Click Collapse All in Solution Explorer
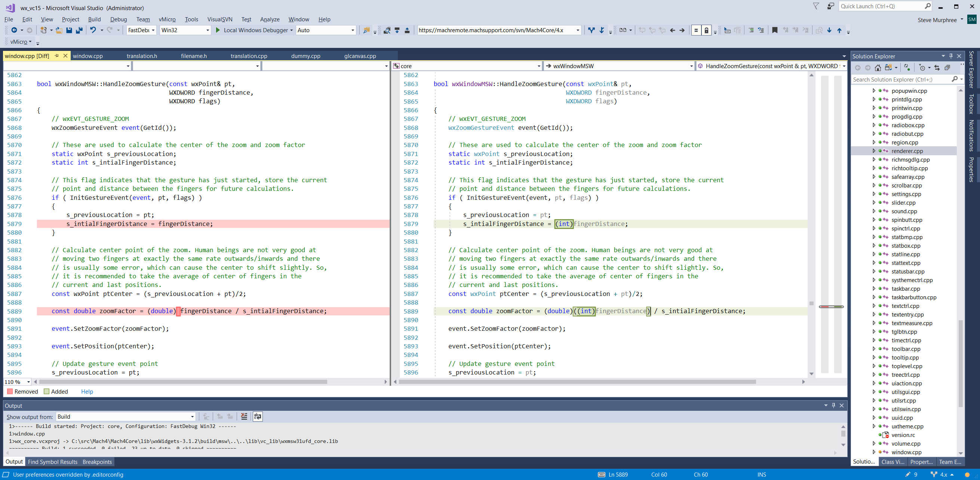The height and width of the screenshot is (480, 980). tap(947, 68)
